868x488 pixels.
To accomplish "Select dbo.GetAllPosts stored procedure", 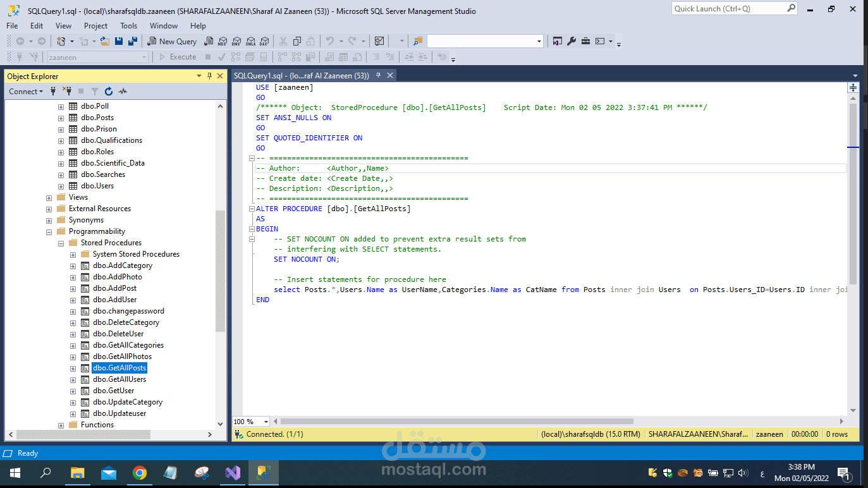I will 119,368.
